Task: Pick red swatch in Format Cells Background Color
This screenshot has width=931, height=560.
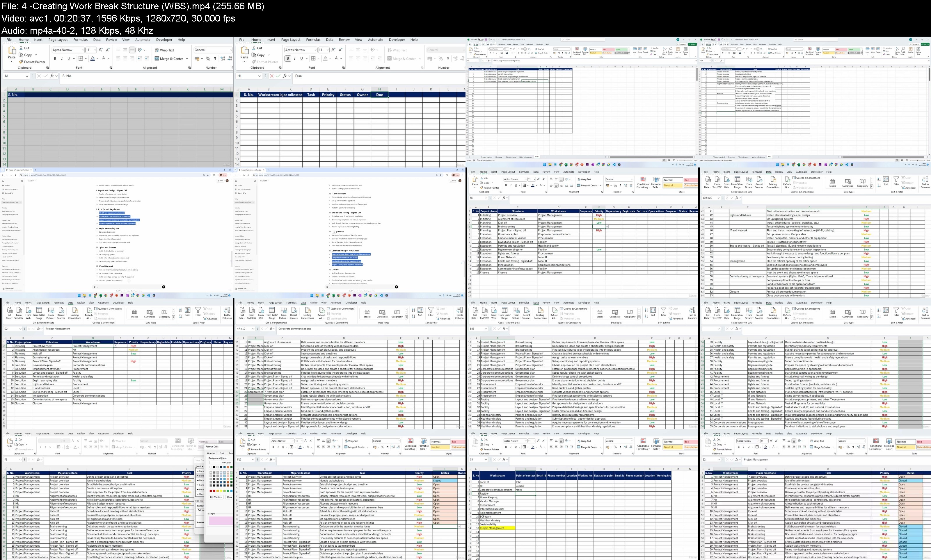Action: [214, 491]
